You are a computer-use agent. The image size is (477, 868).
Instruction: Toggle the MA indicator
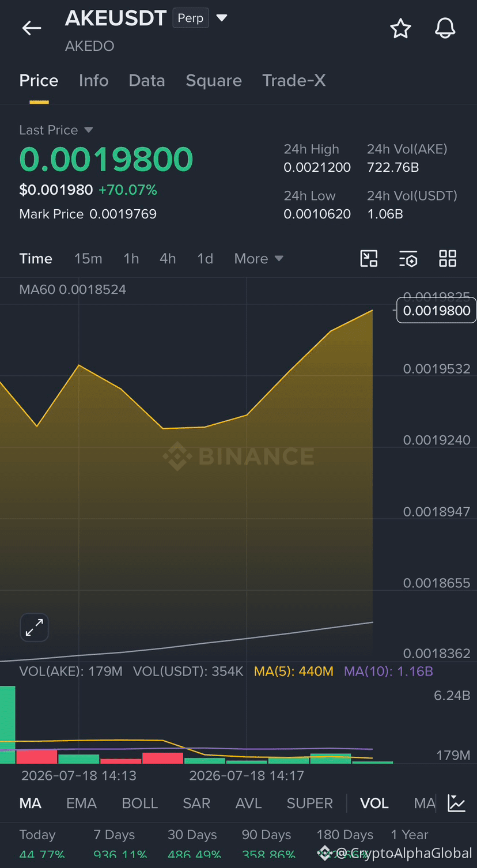point(31,803)
